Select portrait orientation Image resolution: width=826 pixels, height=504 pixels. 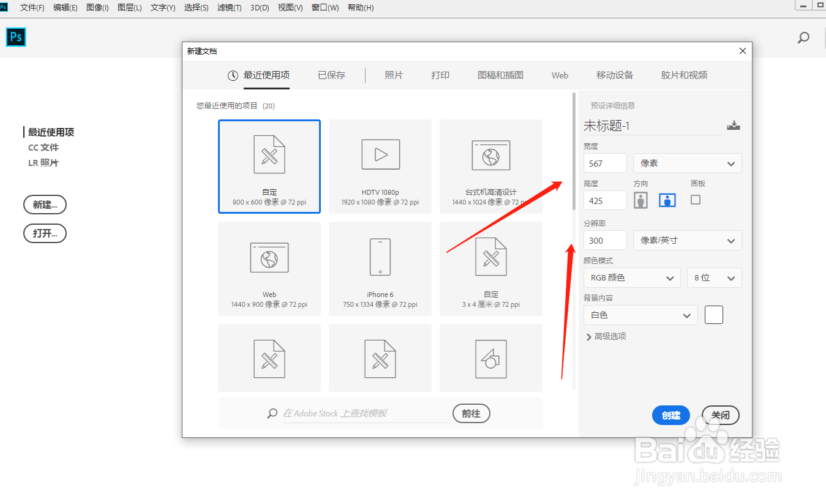(640, 200)
